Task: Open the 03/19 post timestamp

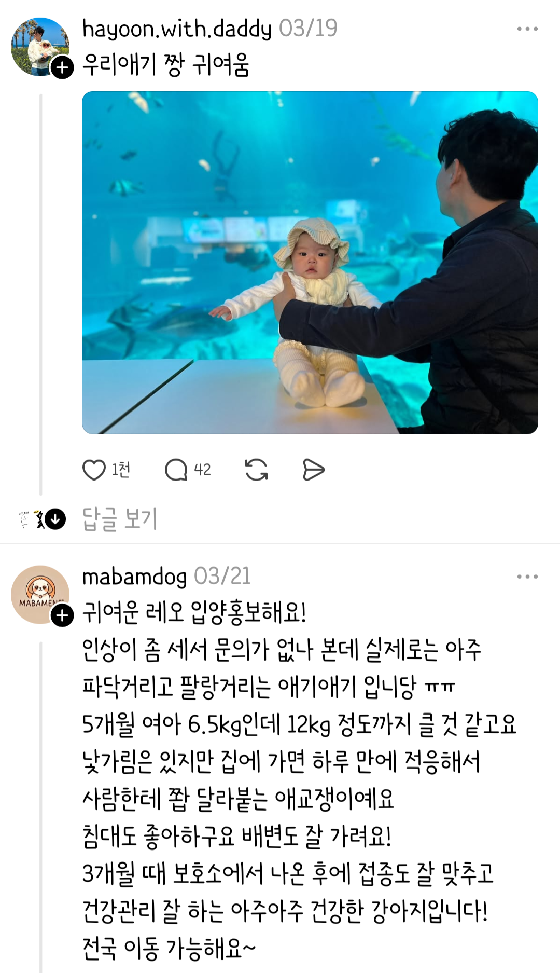Action: pos(308,29)
